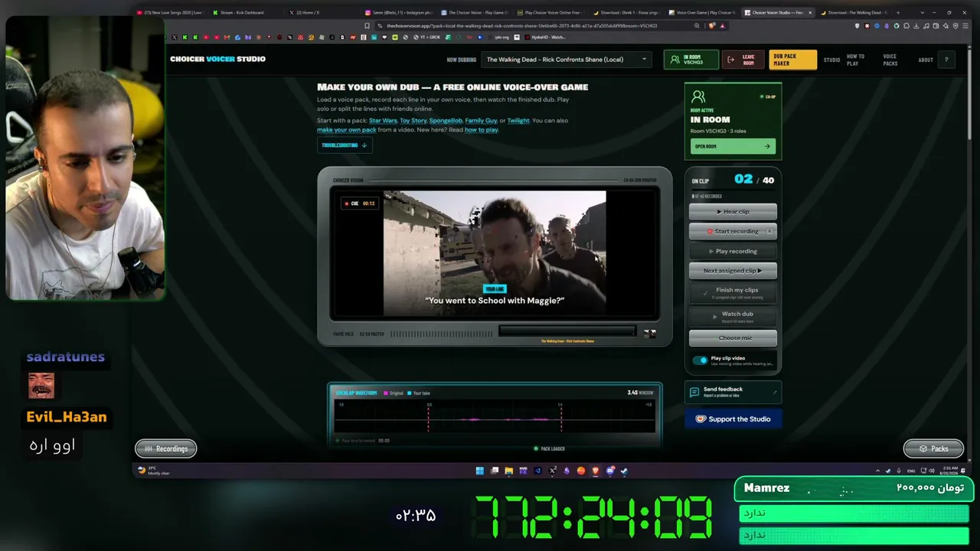Open the Star Wars pack link

(383, 120)
